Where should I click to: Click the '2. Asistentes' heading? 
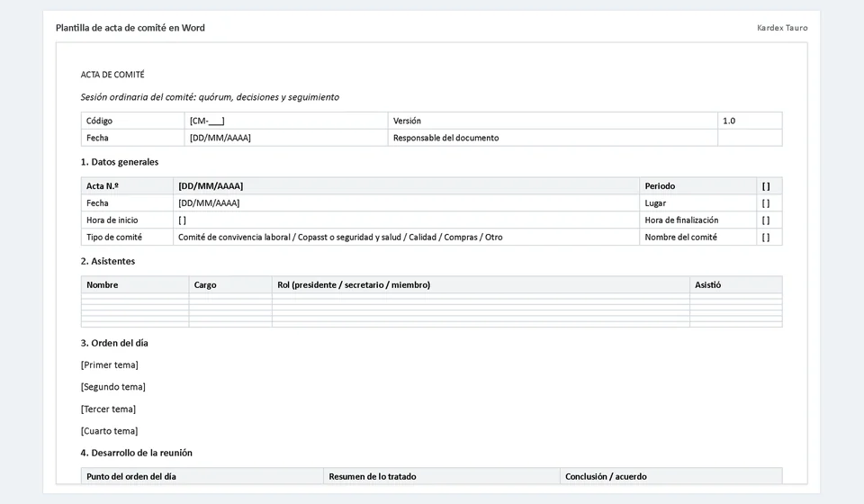(x=108, y=261)
